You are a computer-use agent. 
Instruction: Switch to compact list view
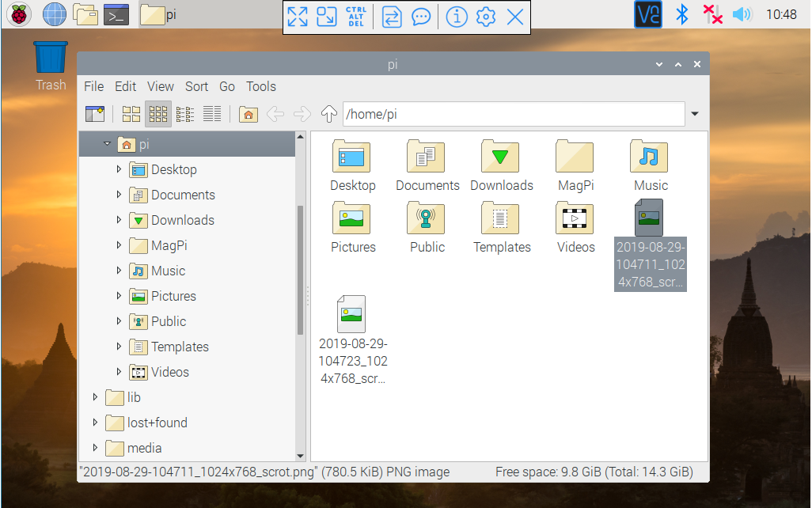click(185, 113)
